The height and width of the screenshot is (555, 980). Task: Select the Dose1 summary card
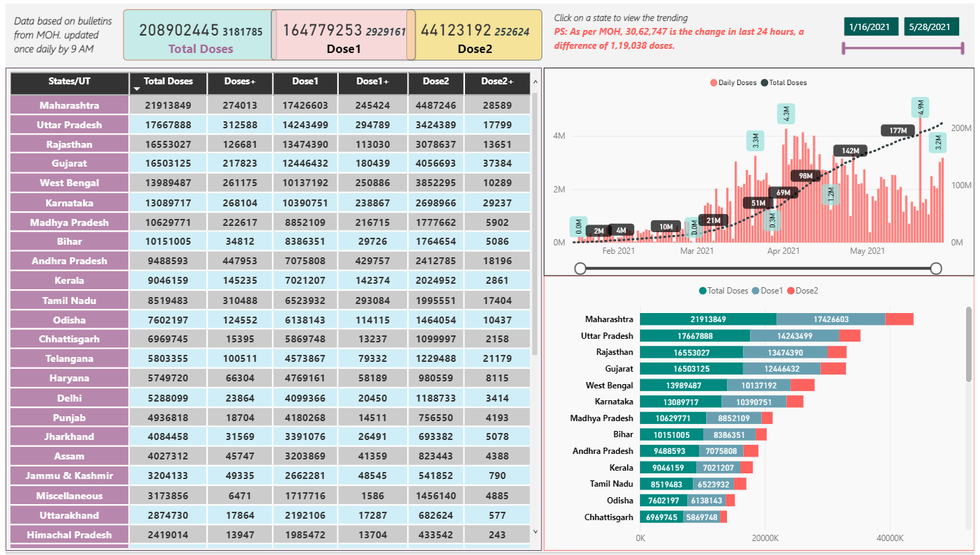(342, 35)
